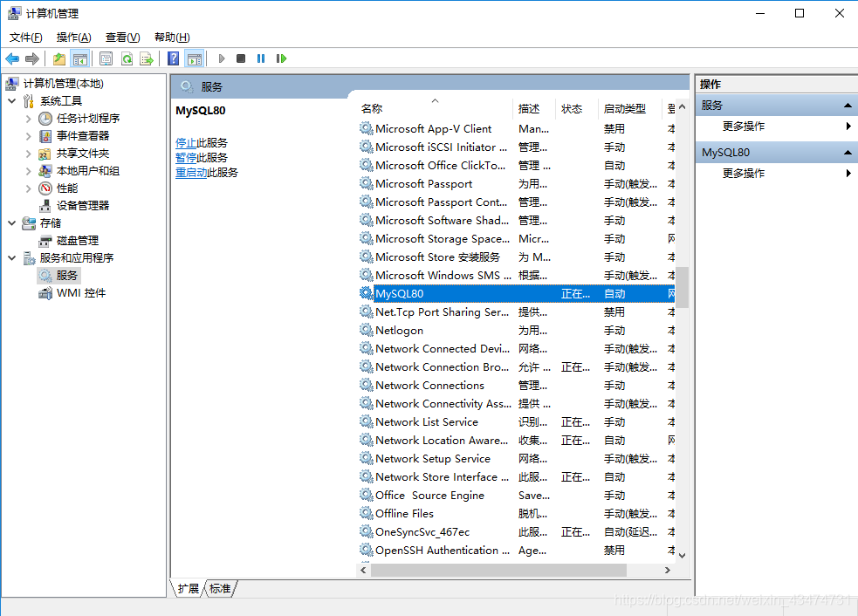Open the 查看(V) menu
Screen dimensions: 858x616
(x=122, y=38)
